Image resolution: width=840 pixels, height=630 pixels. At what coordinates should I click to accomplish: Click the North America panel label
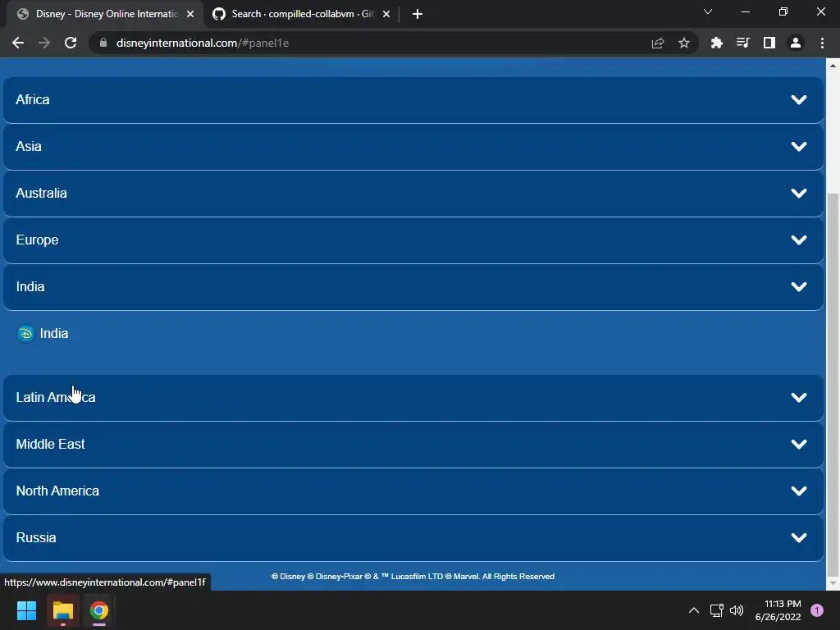click(x=57, y=491)
